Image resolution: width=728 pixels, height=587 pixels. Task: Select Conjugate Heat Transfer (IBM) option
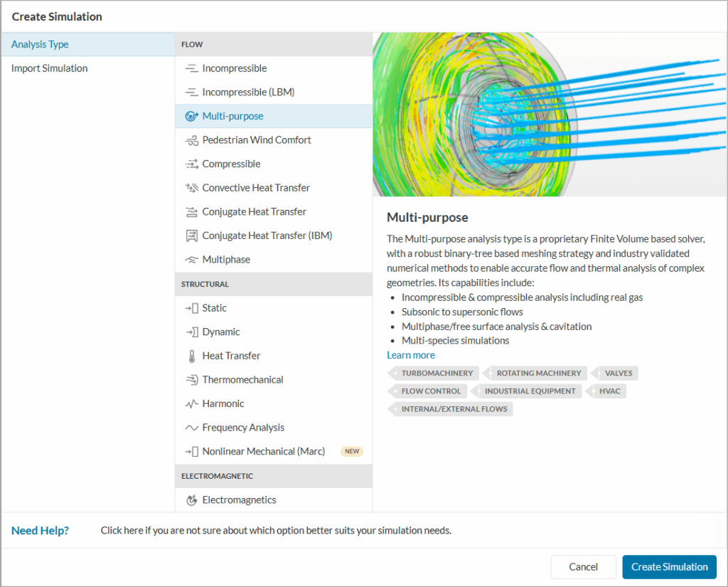(x=267, y=236)
